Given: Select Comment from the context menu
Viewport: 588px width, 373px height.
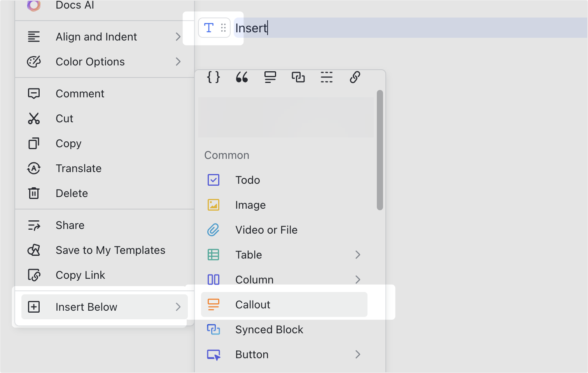Looking at the screenshot, I should click(80, 93).
